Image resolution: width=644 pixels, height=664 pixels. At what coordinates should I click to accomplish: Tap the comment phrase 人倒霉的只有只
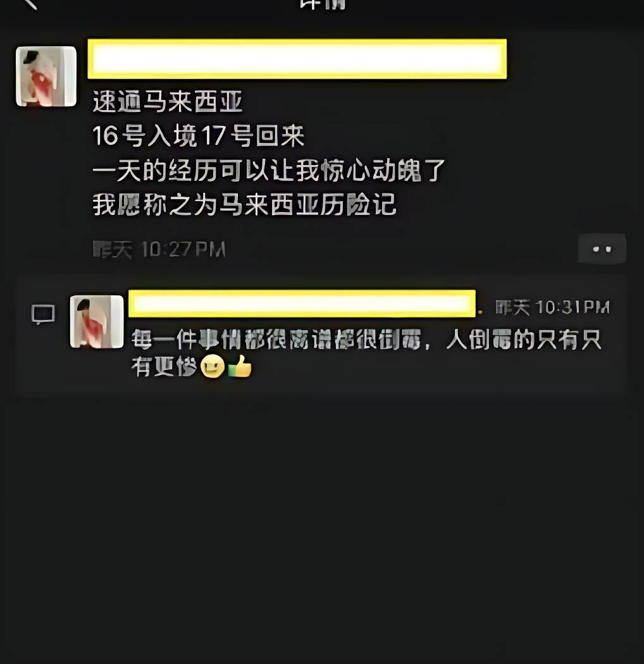tap(524, 340)
